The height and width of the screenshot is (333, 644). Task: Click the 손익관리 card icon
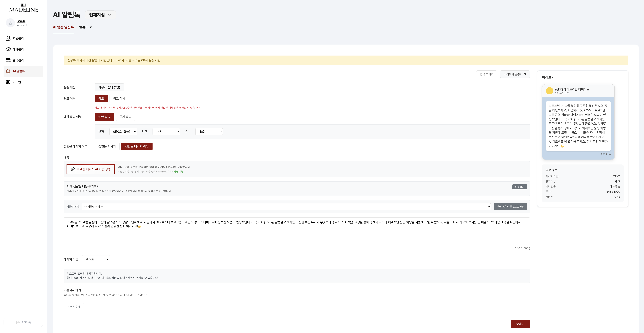point(8,60)
